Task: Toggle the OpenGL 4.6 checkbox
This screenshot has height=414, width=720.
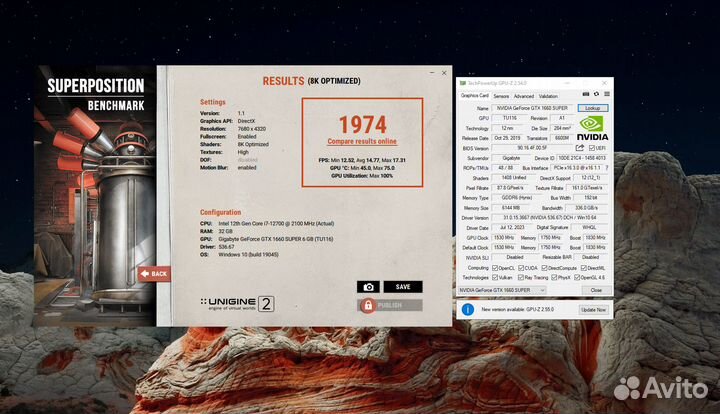Action: pyautogui.click(x=577, y=278)
